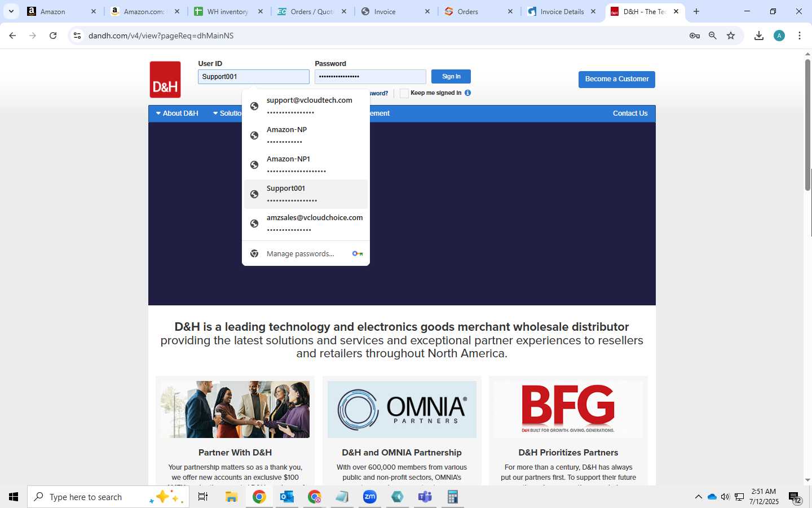
Task: Open Manage passwords option
Action: (306, 253)
